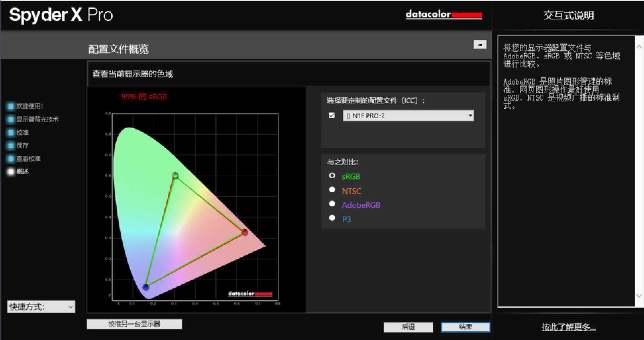The width and height of the screenshot is (644, 340).
Task: Click the 概述 step indicator icon
Action: point(11,172)
